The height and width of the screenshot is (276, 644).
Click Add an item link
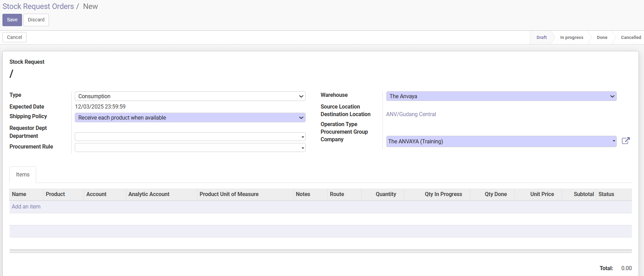26,207
